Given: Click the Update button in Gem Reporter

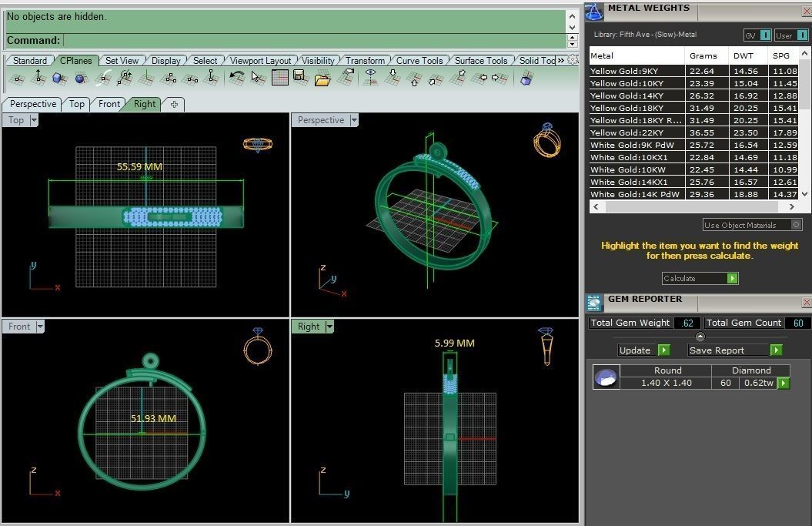Looking at the screenshot, I should click(643, 350).
